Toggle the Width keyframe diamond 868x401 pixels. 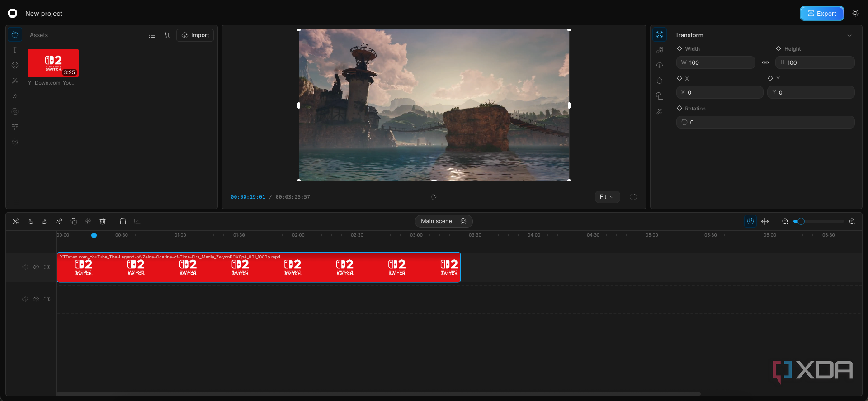(x=679, y=48)
